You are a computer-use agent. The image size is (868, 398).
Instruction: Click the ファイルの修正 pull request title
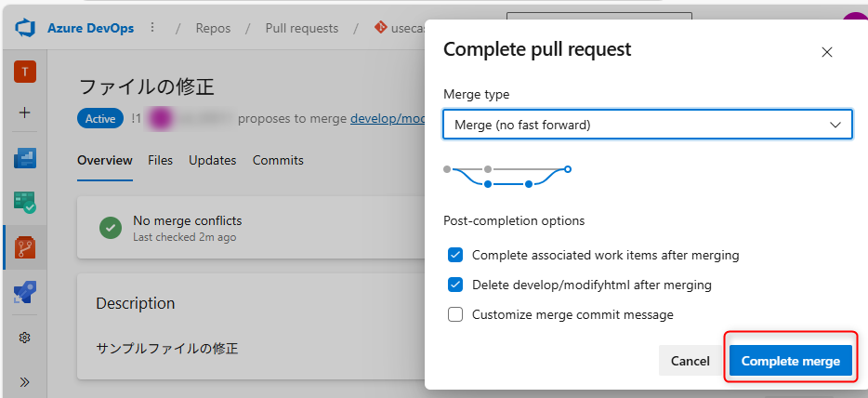147,86
